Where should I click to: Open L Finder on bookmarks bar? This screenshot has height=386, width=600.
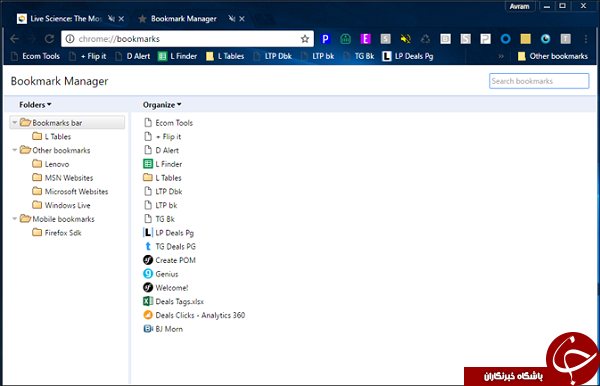click(178, 56)
